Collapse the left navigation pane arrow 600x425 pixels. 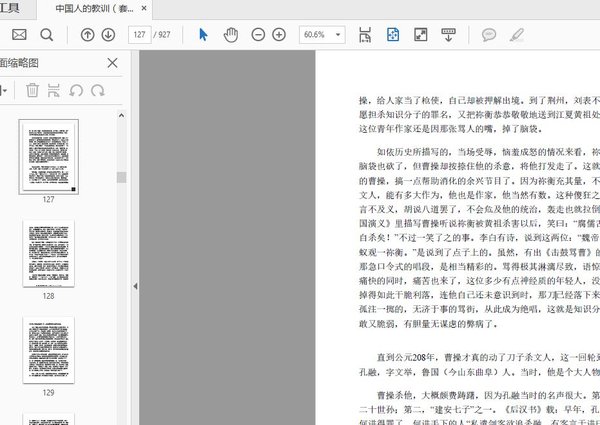pos(135,286)
